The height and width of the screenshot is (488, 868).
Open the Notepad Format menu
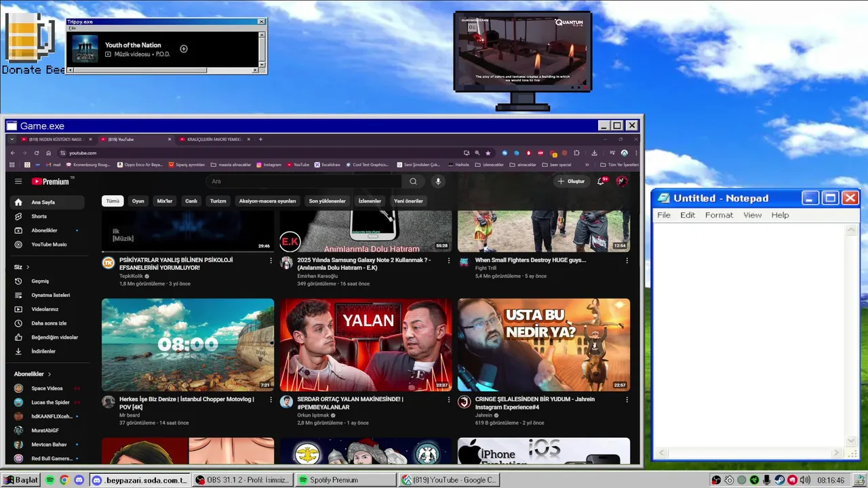click(x=719, y=215)
